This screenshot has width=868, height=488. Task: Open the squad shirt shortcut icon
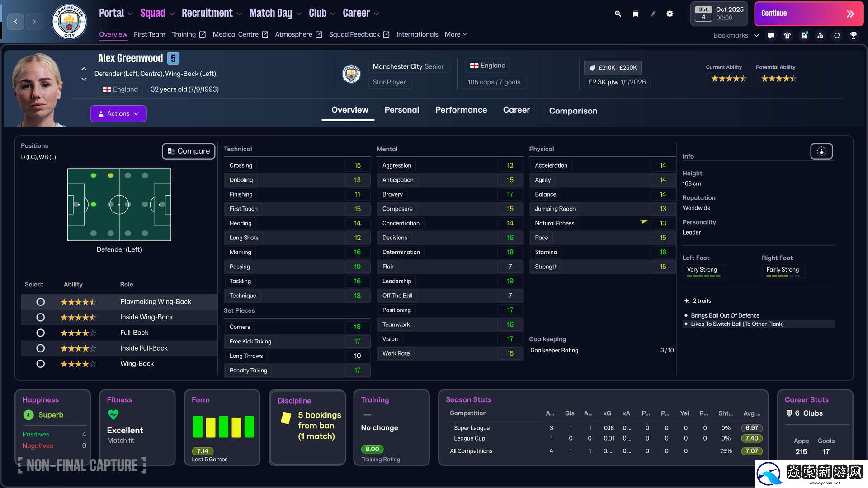coord(788,35)
